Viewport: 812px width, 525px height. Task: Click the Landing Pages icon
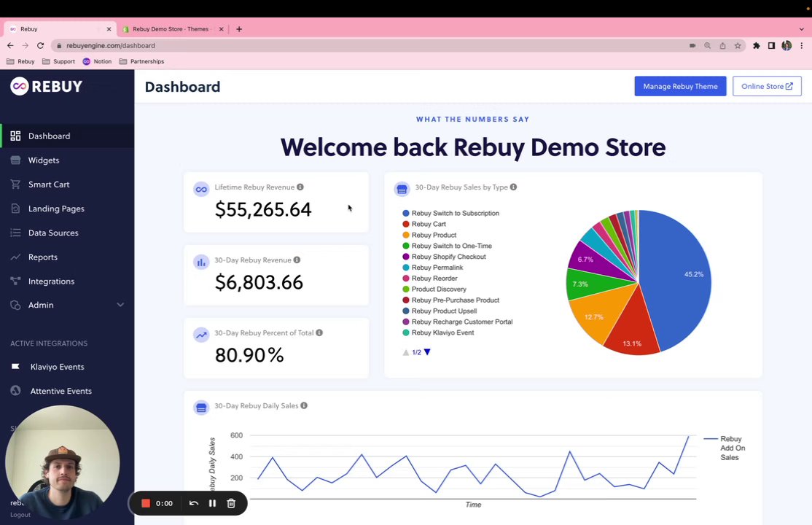point(15,209)
